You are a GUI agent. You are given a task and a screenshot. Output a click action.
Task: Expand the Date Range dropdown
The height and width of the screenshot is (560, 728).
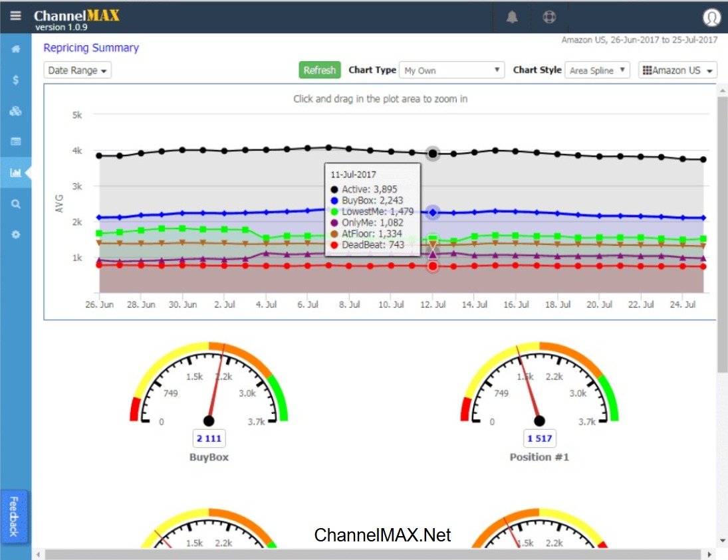77,70
